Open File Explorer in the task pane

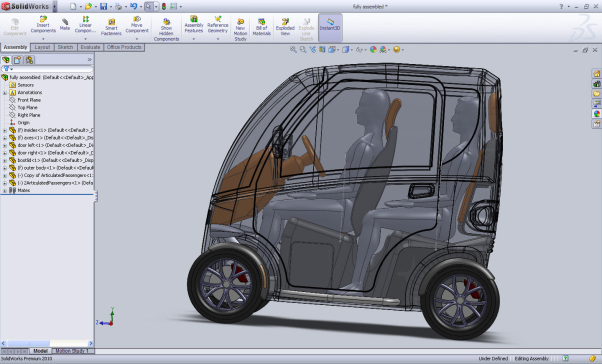click(x=596, y=94)
